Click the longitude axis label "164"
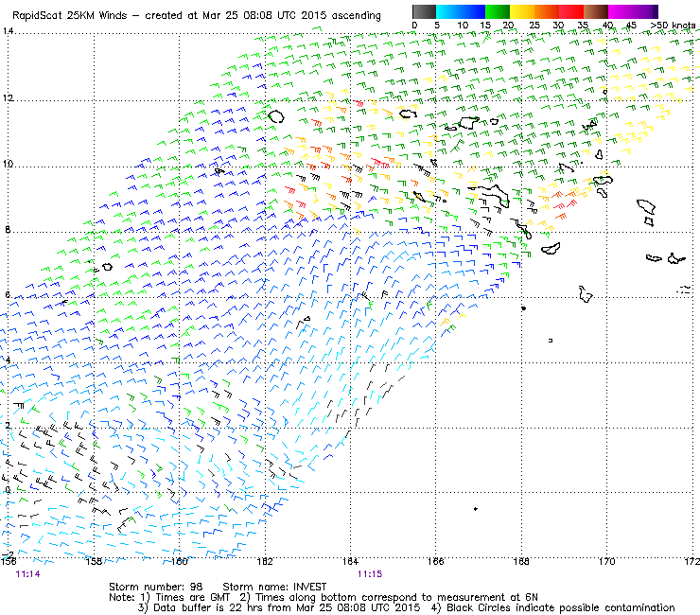The image size is (700, 615). click(350, 561)
